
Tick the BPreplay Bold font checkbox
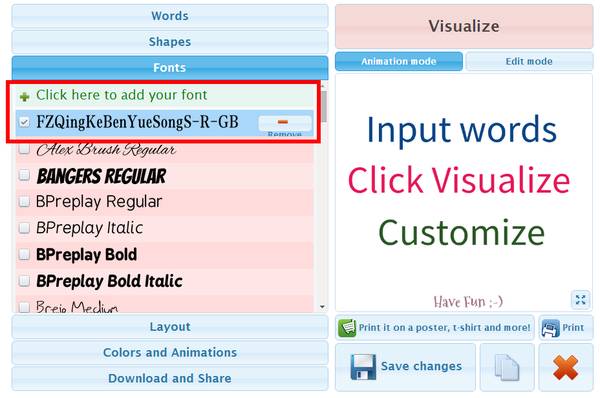pos(24,254)
